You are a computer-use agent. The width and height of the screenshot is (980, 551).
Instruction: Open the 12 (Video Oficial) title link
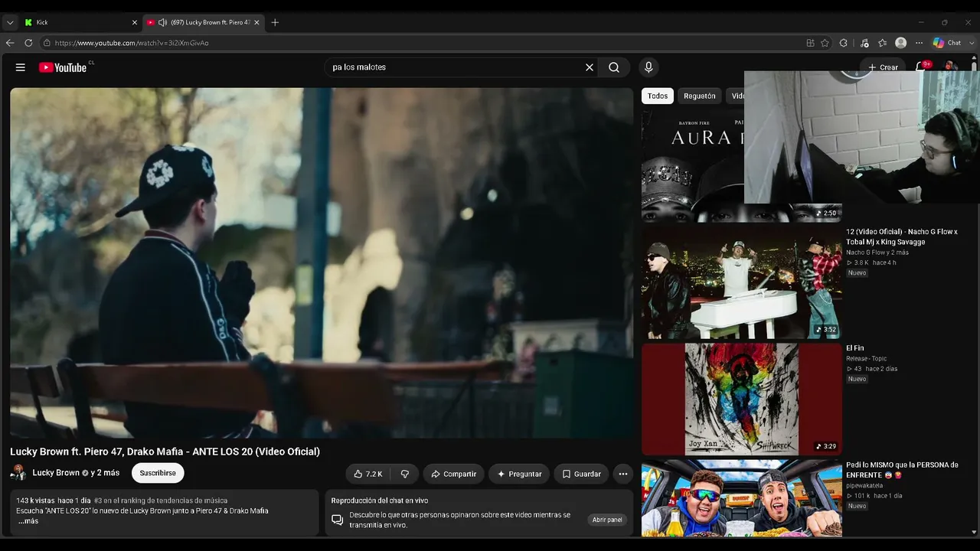tap(902, 236)
